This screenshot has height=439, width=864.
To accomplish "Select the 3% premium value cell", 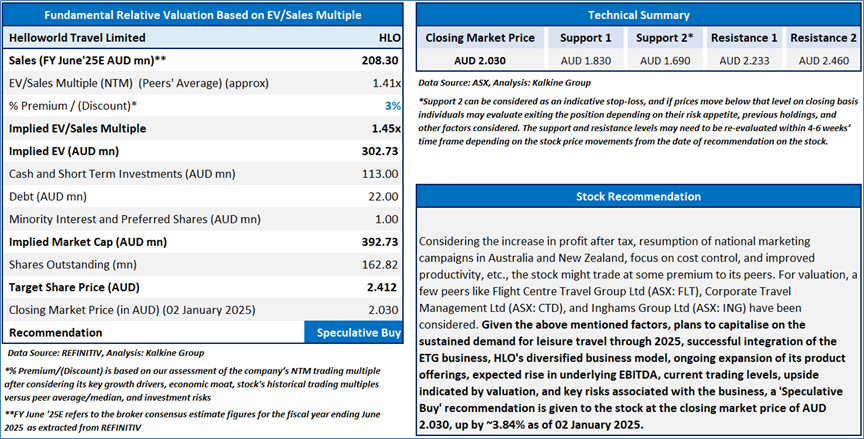I will coord(392,106).
